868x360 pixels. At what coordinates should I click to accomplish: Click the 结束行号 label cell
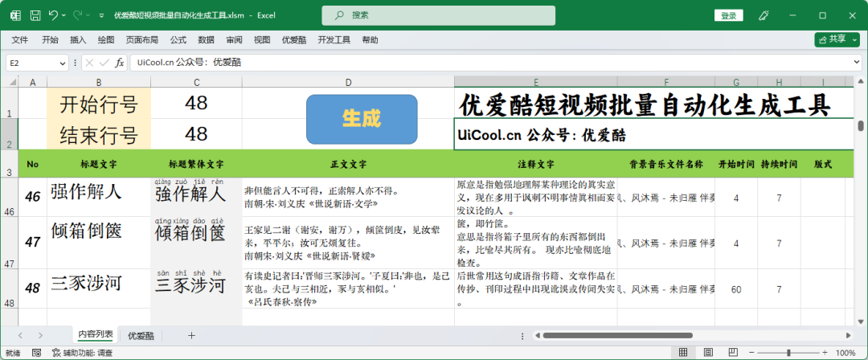point(99,134)
